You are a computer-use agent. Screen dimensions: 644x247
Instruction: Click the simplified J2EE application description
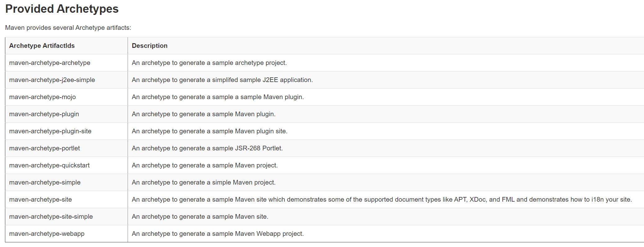click(222, 80)
